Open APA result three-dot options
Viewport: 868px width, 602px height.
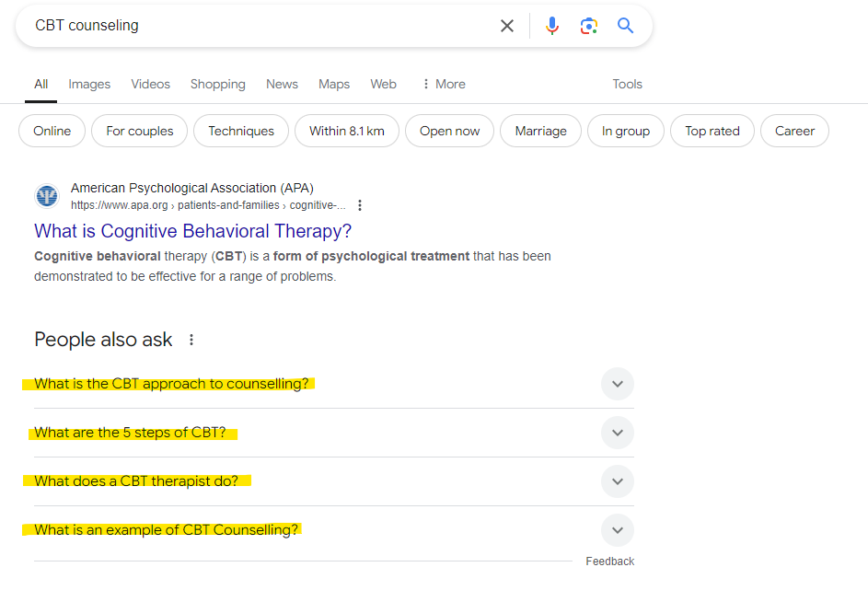click(x=360, y=205)
